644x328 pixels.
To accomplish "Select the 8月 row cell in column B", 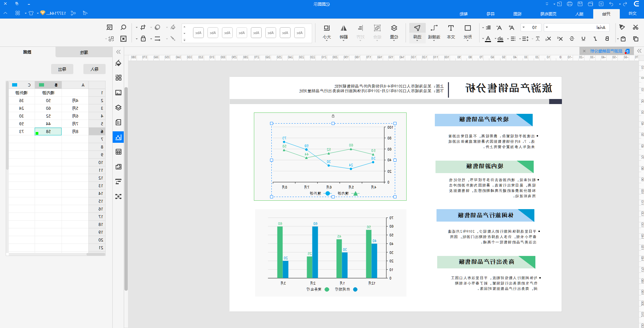I will [x=48, y=131].
